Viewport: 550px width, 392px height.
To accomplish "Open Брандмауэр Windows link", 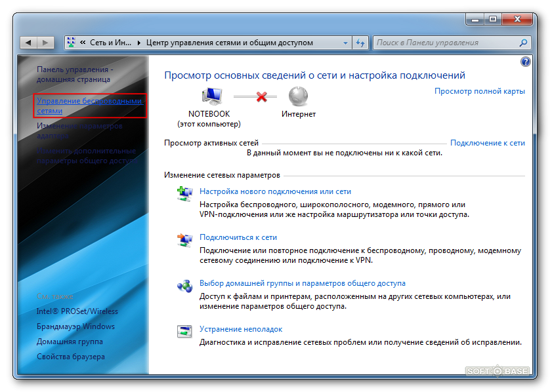I will [75, 326].
